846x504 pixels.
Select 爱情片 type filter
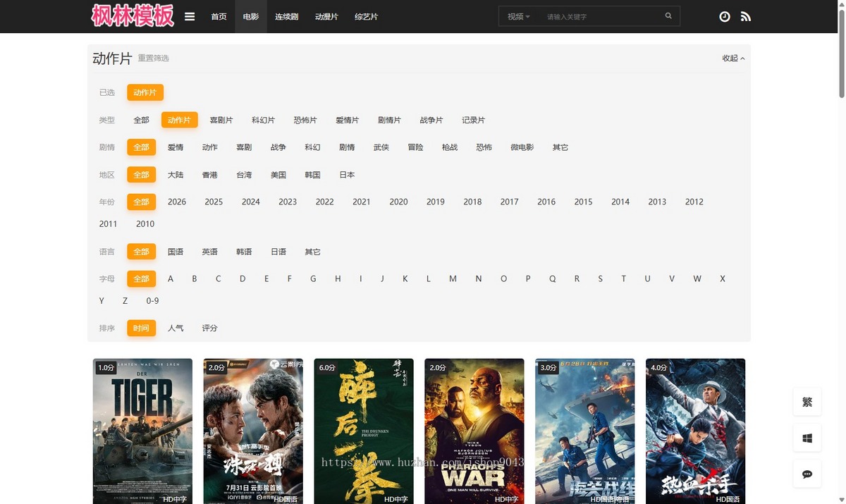pyautogui.click(x=347, y=120)
